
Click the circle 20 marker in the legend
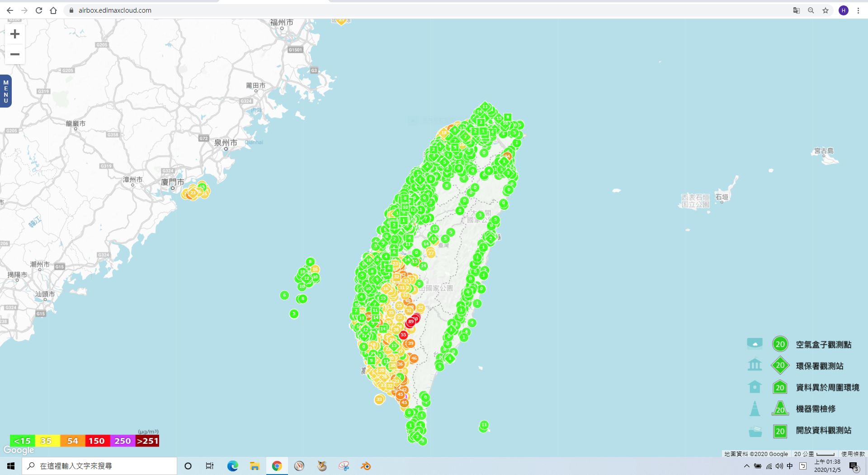tap(780, 344)
